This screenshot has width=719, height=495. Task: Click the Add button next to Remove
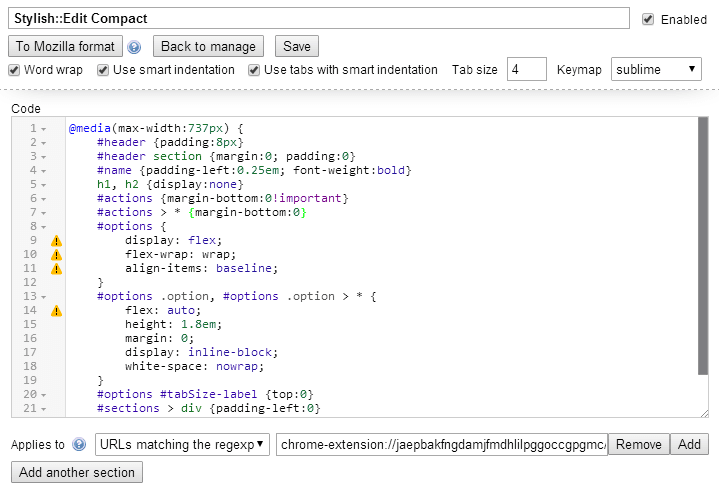pos(689,445)
